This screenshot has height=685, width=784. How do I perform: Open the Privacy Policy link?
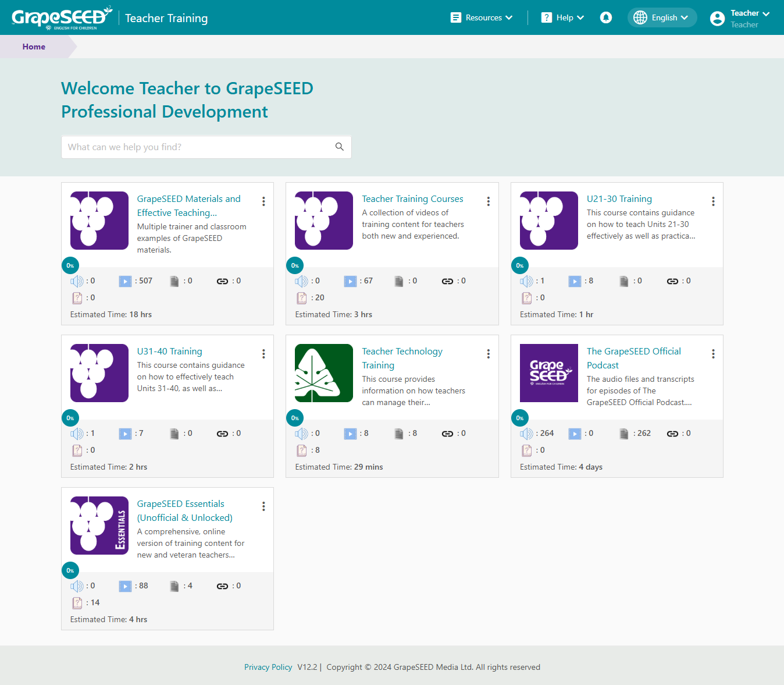point(268,667)
